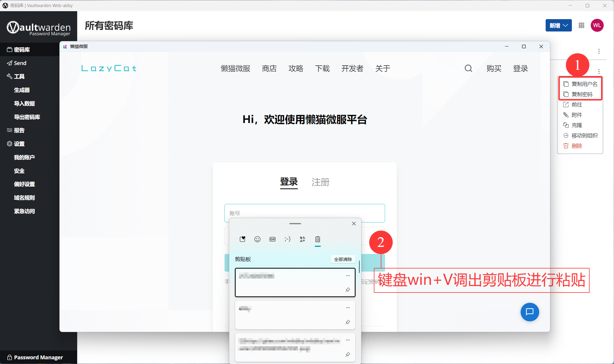Open 关于 nav link

[383, 69]
